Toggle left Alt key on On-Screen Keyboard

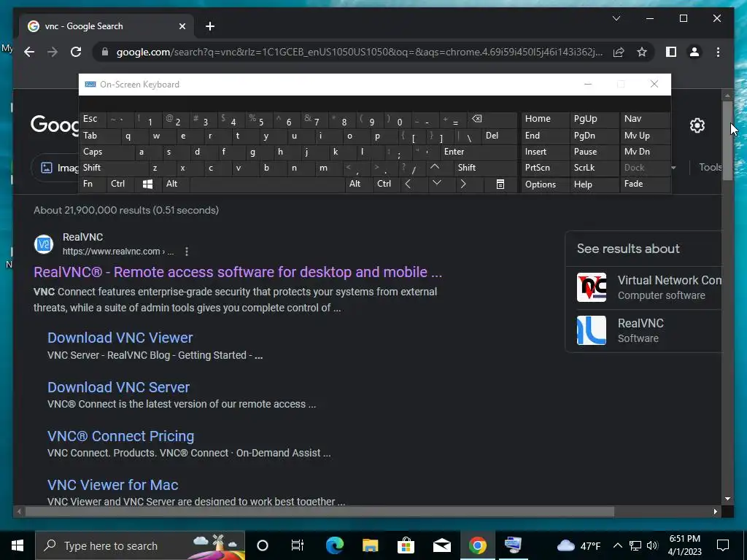tap(175, 184)
